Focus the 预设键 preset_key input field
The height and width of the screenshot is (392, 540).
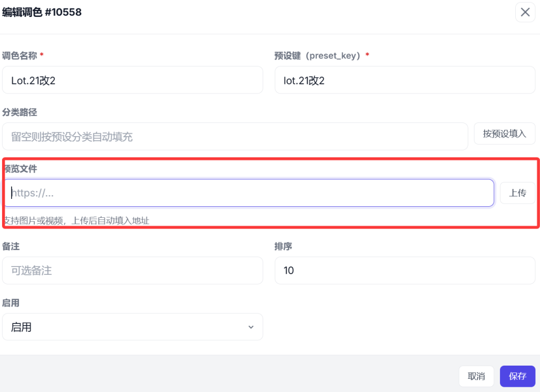click(x=404, y=80)
